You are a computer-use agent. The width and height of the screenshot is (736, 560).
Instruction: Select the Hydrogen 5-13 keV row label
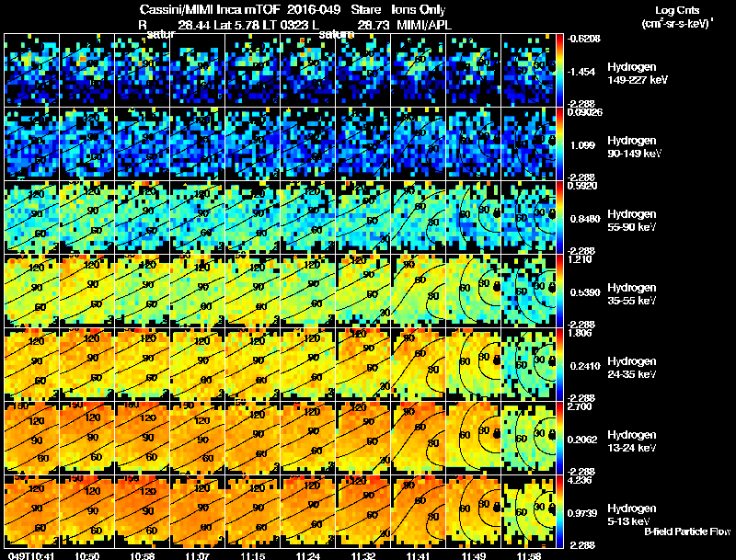(x=632, y=515)
